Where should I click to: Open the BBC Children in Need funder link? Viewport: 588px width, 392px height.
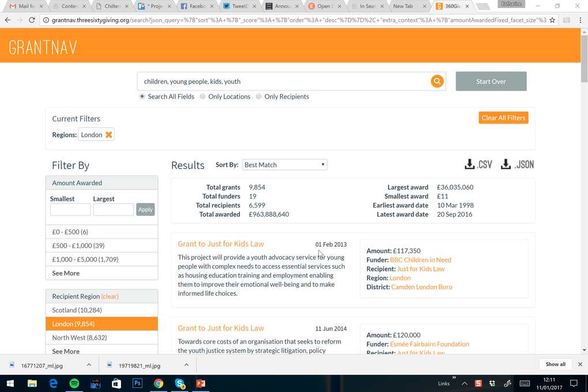coord(420,260)
